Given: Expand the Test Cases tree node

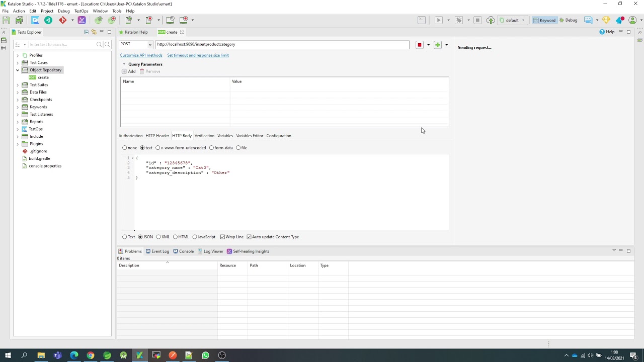Looking at the screenshot, I should (18, 63).
